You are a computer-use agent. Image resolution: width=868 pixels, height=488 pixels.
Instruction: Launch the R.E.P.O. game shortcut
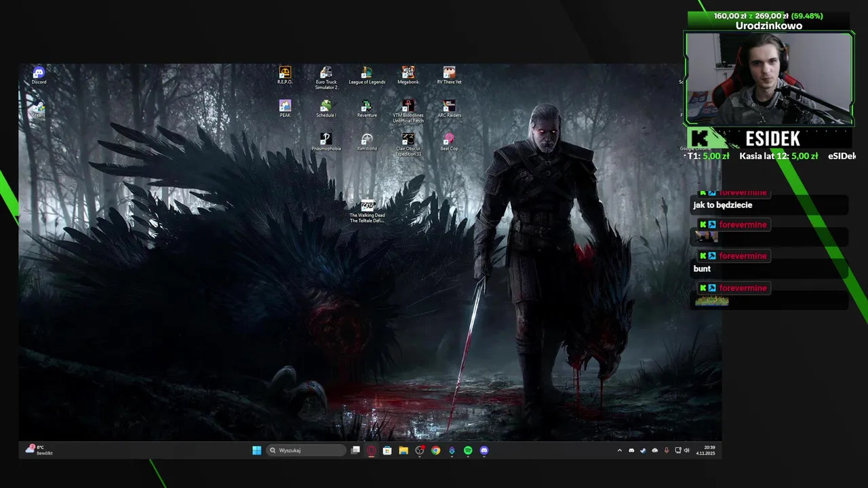pos(285,75)
